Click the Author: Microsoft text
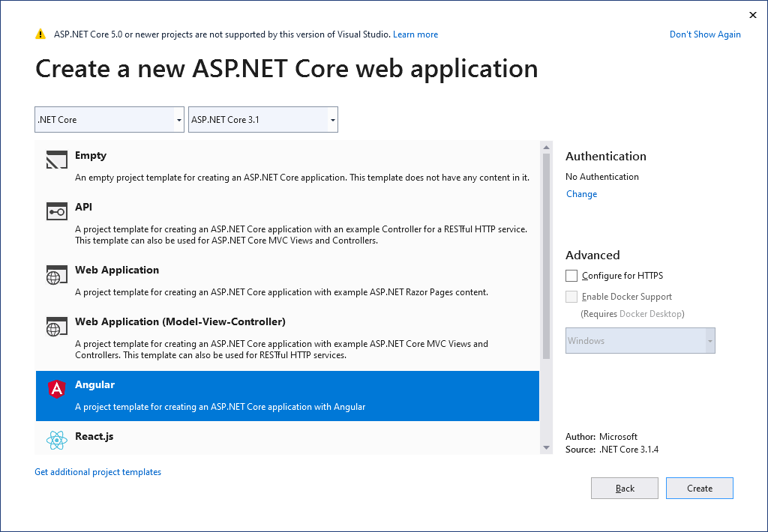768x532 pixels. [x=601, y=437]
